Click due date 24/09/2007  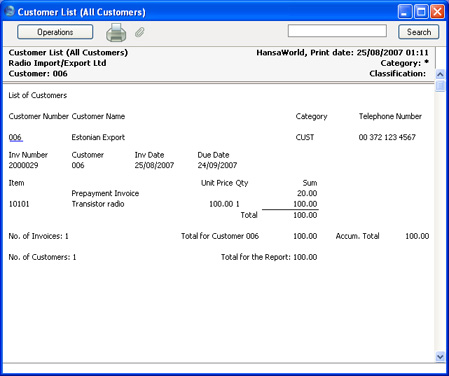[217, 165]
